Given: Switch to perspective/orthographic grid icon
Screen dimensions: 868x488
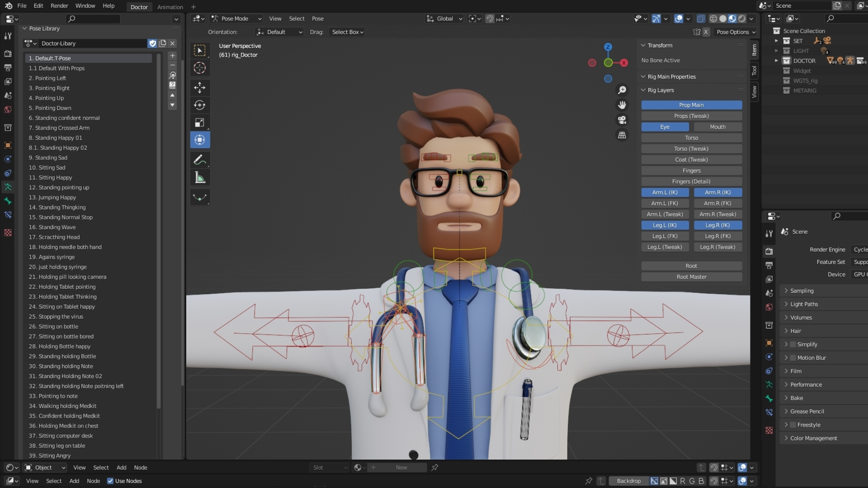Looking at the screenshot, I should pyautogui.click(x=622, y=135).
